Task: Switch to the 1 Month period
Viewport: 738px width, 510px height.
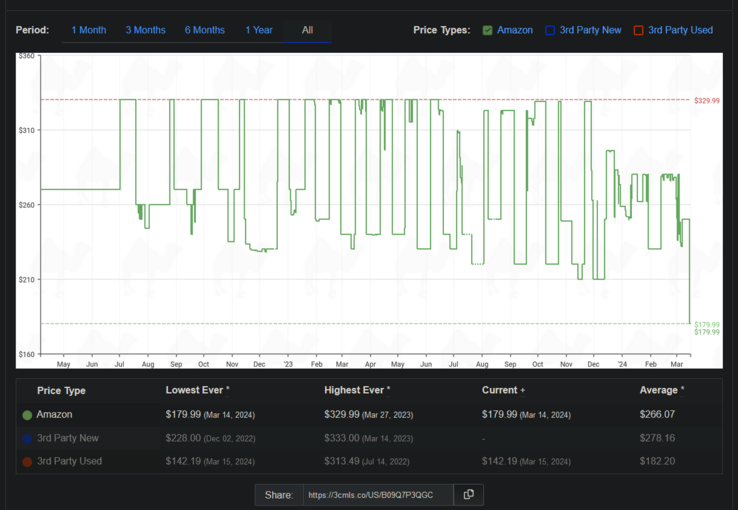Action: pos(88,30)
